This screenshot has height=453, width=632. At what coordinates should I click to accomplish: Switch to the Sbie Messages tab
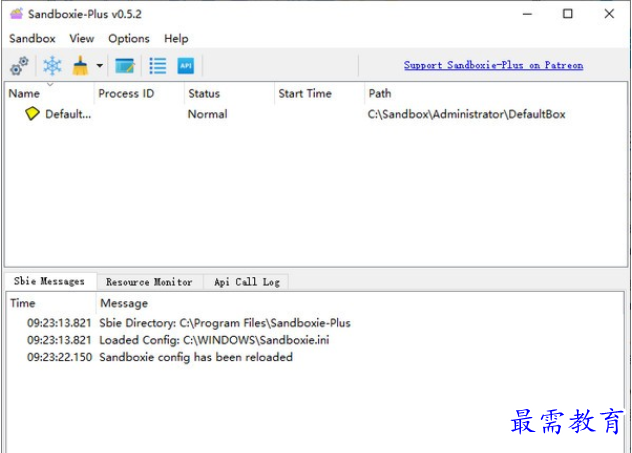point(50,281)
